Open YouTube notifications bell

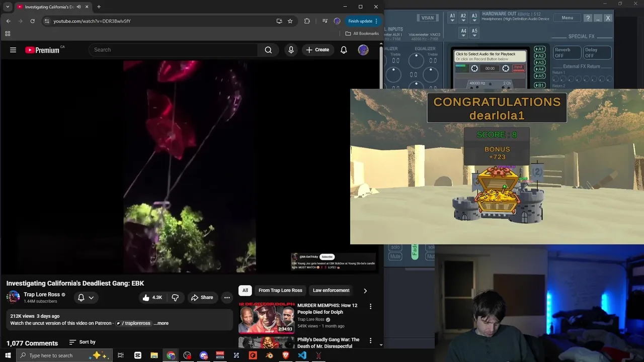(344, 50)
